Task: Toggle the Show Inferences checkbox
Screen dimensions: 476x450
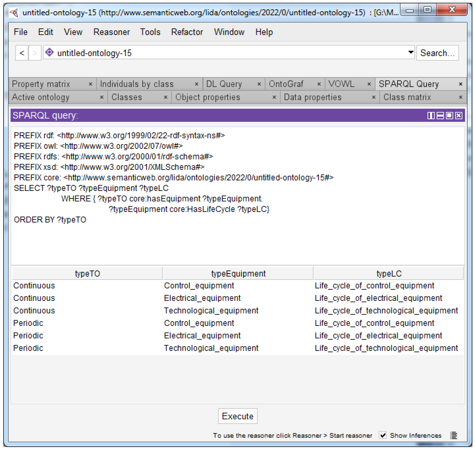Action: [383, 435]
